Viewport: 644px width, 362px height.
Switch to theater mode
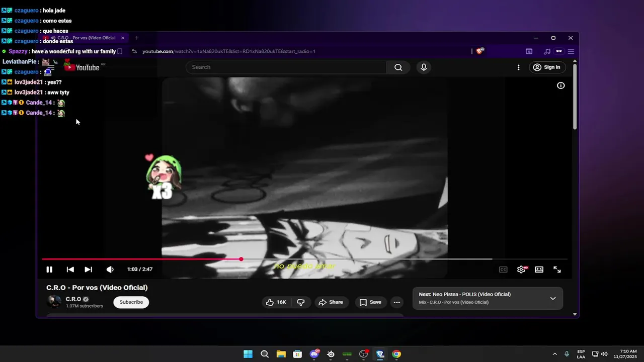[539, 269]
